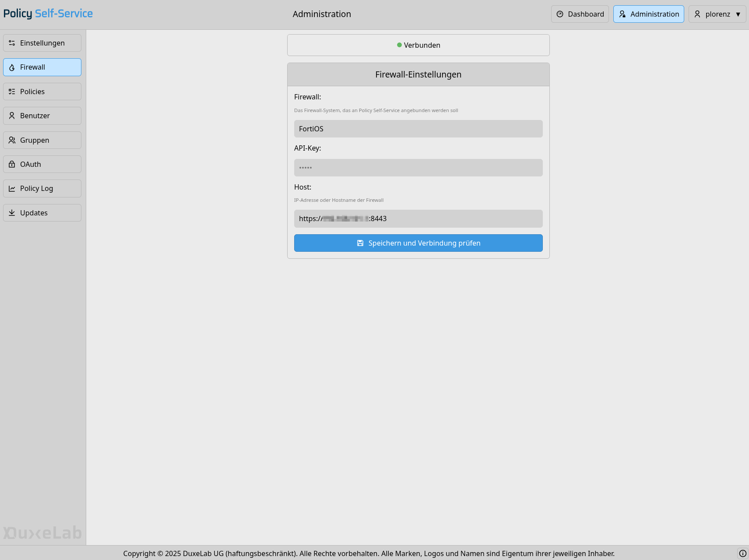This screenshot has width=749, height=560.
Task: Open the FortiOS firewall selection dropdown
Action: [x=418, y=129]
